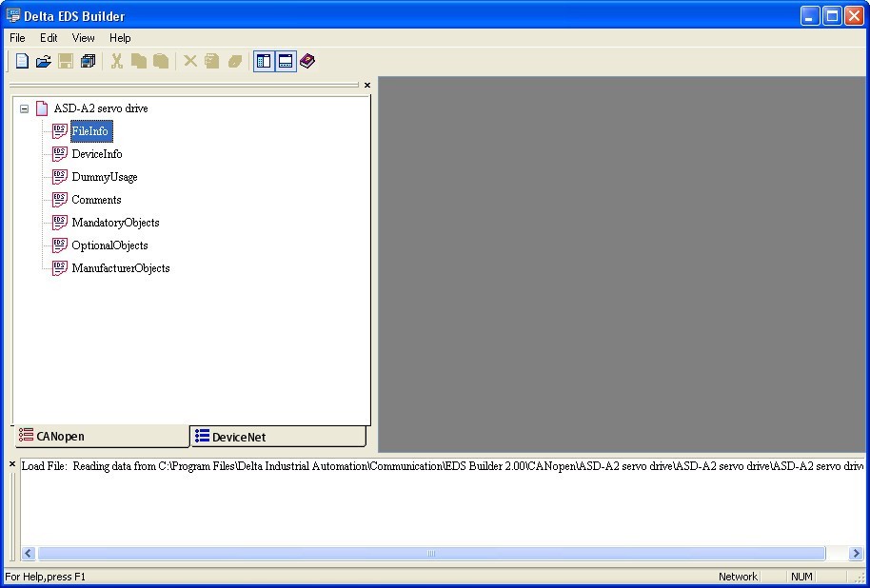870x588 pixels.
Task: Open the File menu
Action: pos(18,38)
